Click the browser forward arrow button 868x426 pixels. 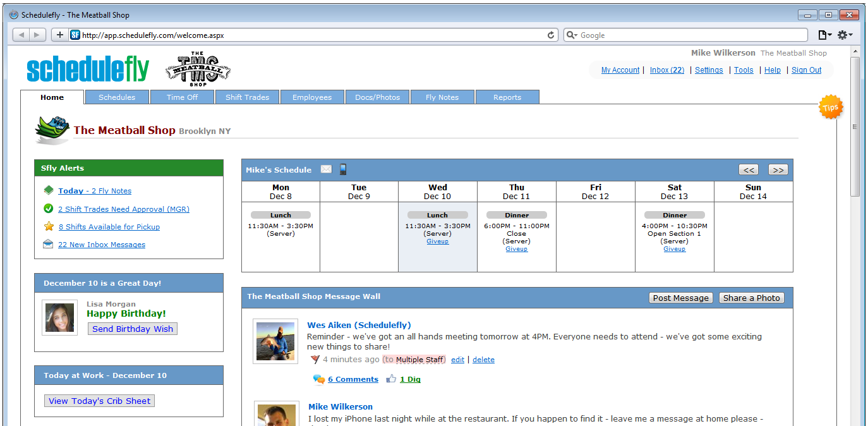(x=37, y=35)
